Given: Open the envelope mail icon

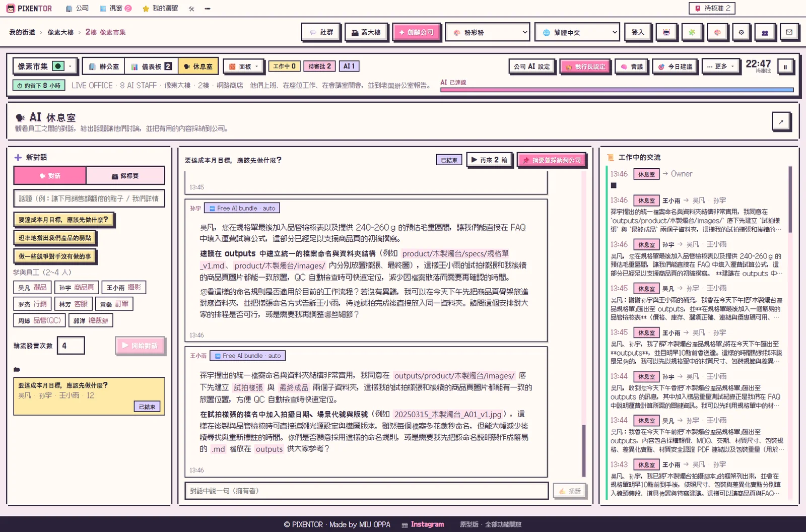Looking at the screenshot, I should 789,32.
